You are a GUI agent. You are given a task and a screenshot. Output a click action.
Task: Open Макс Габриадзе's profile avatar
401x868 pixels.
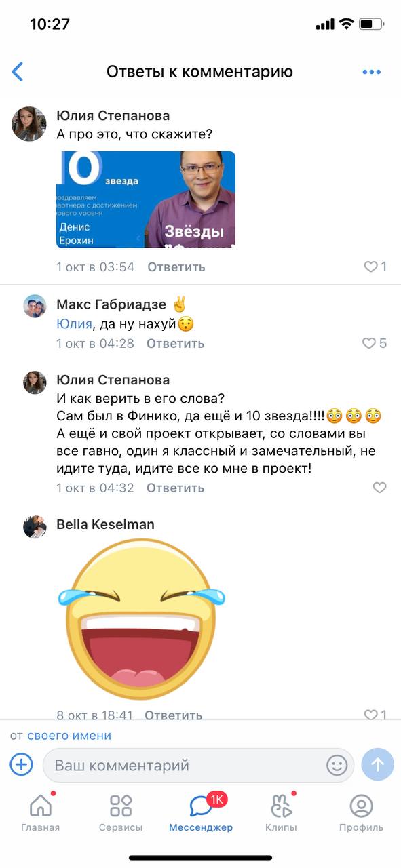click(35, 307)
